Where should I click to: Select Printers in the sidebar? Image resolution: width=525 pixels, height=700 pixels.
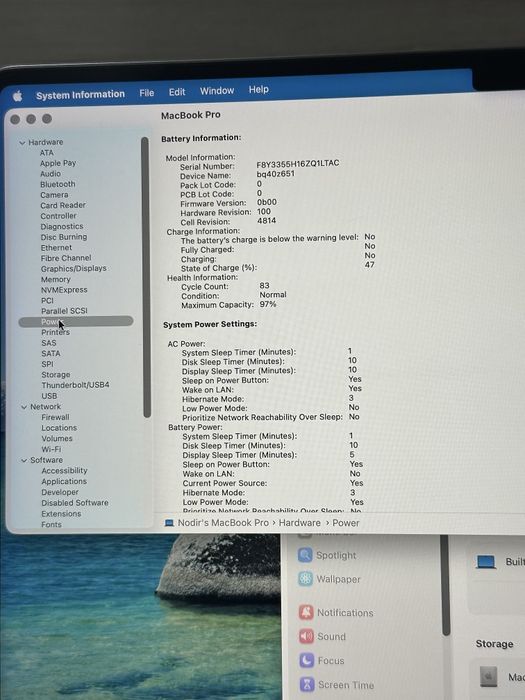55,333
